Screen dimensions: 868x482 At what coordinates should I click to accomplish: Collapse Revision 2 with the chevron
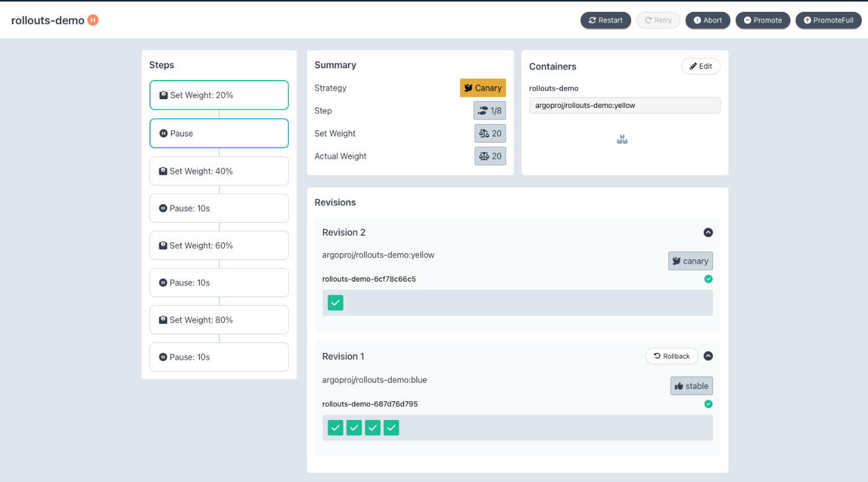pyautogui.click(x=708, y=233)
